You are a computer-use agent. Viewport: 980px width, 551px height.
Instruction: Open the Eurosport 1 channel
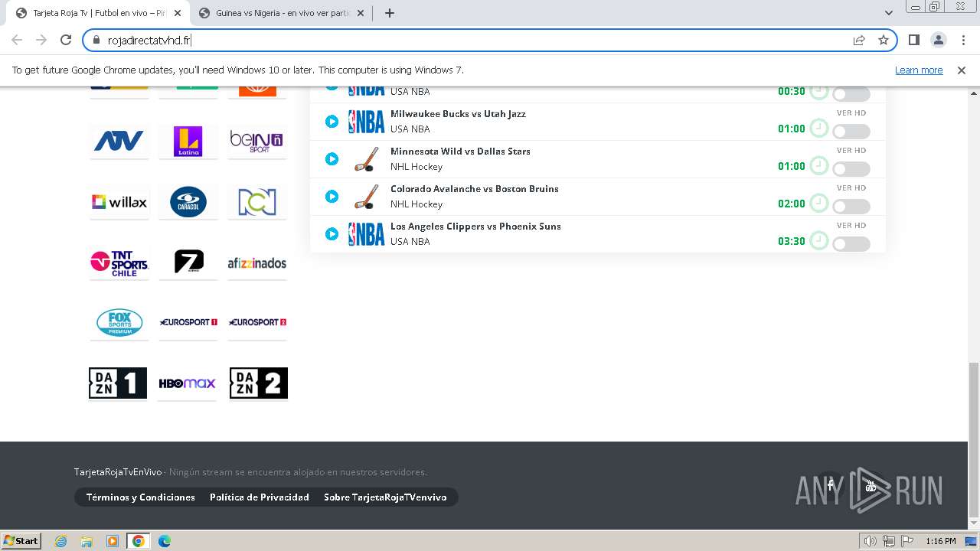[188, 322]
